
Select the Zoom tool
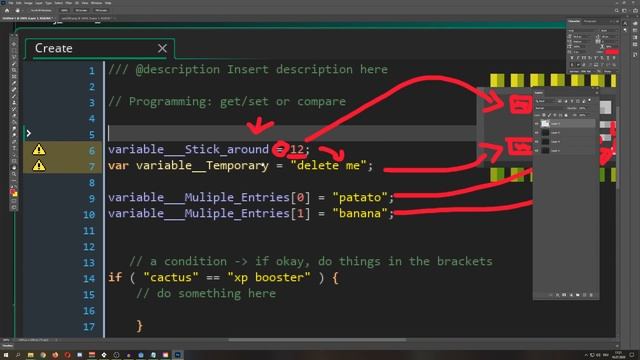tap(14, 174)
